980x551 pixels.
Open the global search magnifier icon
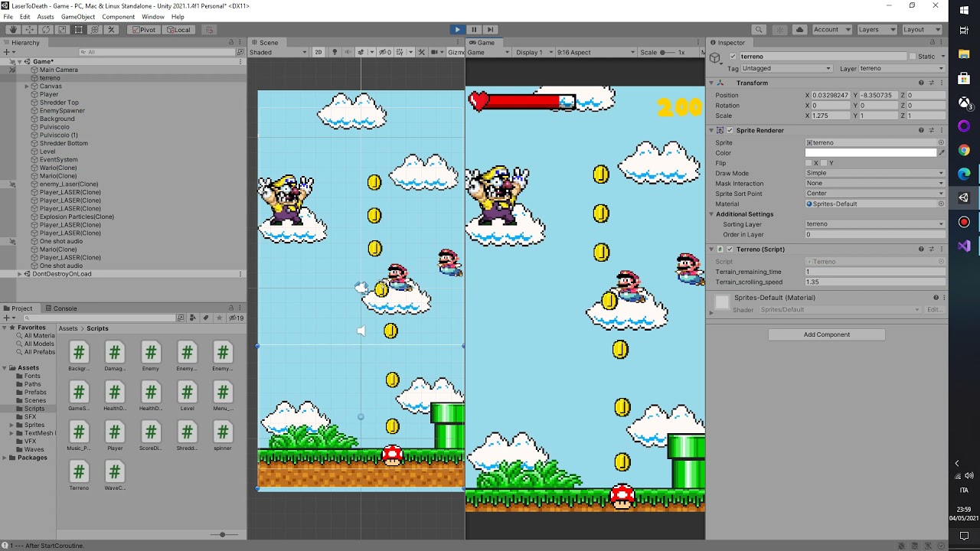[759, 30]
